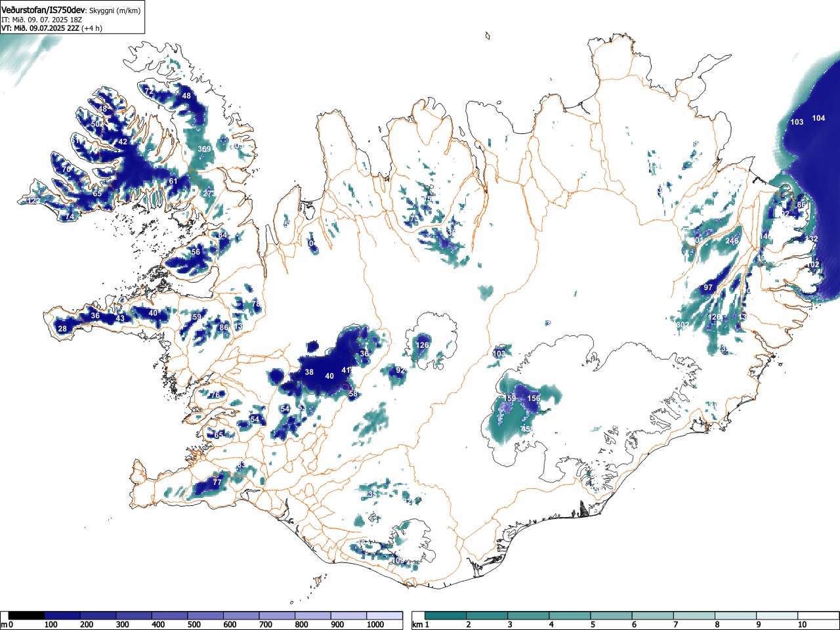840x630 pixels.
Task: Click the 'IT: Mið. 09. 07. 2025 18Z' line
Action: (41, 20)
